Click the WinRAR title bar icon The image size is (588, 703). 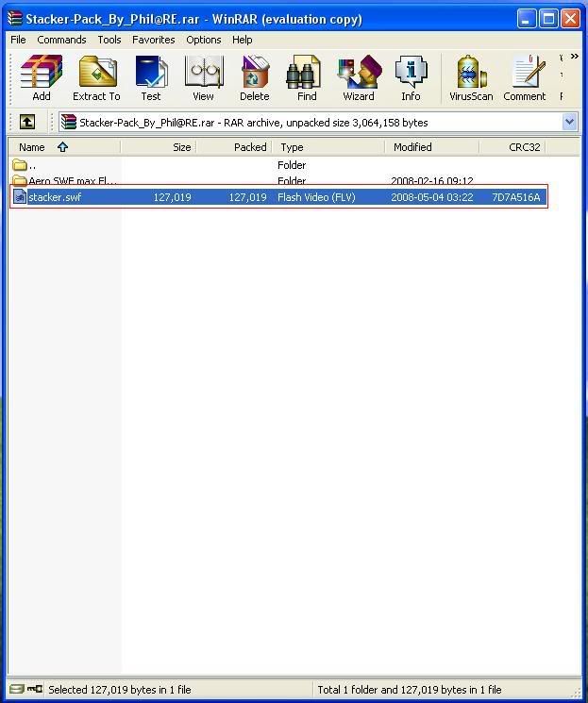[x=15, y=18]
